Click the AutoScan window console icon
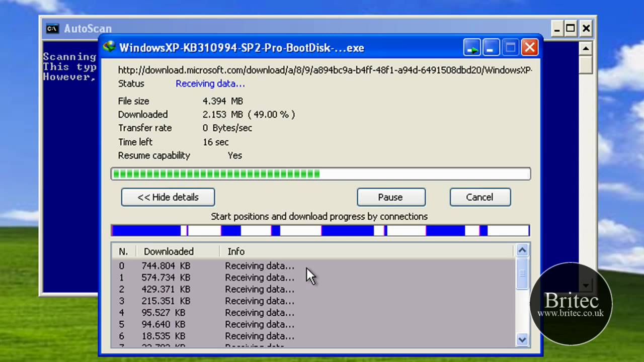Screen dimensions: 644x362 (x=52, y=29)
